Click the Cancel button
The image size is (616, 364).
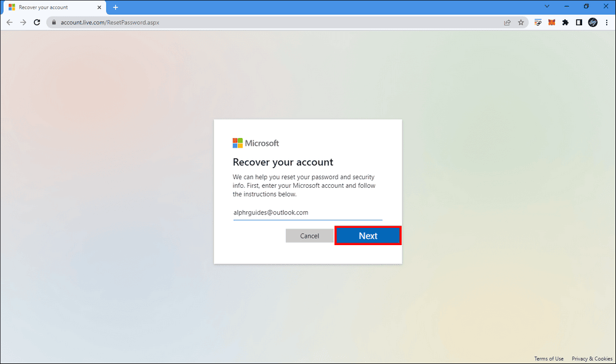click(x=310, y=235)
